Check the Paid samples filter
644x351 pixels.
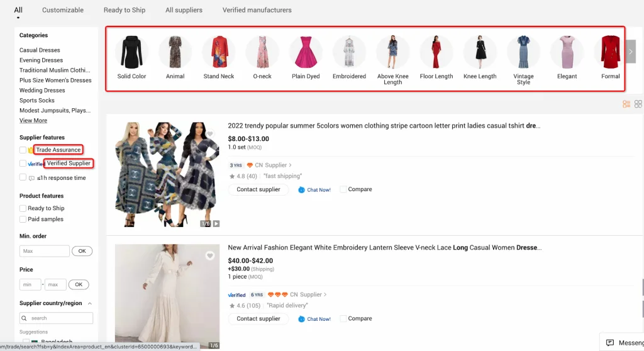click(23, 220)
